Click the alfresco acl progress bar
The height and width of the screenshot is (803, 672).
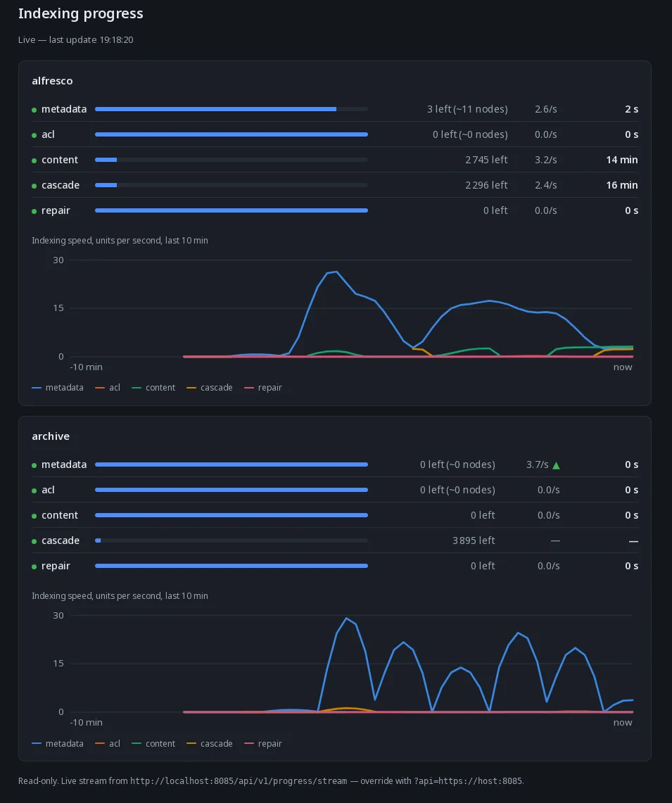[232, 134]
